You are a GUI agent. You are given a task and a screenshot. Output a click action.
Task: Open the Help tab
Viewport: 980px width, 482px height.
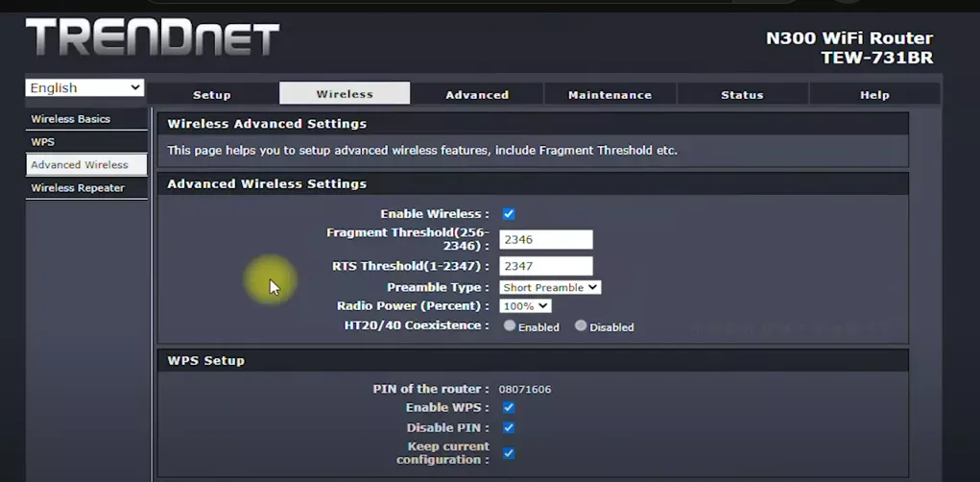pos(874,94)
